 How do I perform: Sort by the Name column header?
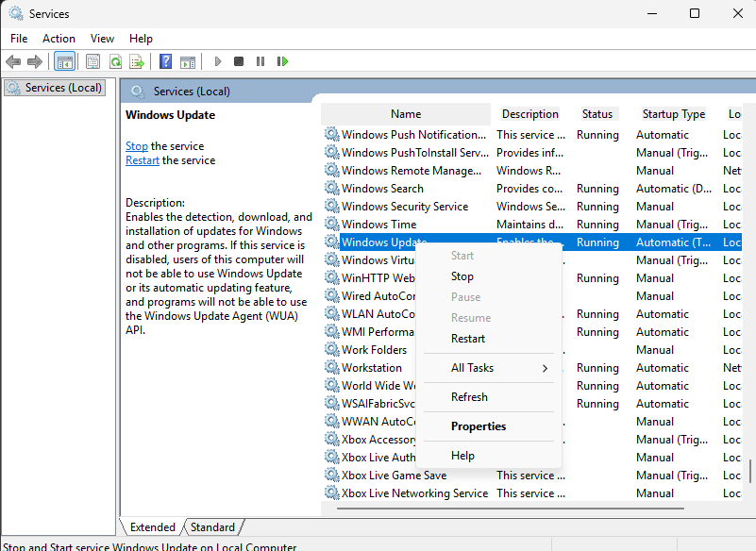[x=406, y=114]
